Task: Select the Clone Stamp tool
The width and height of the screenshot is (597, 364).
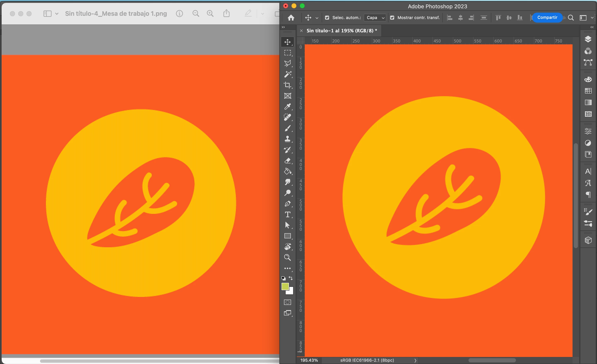Action: coord(287,139)
